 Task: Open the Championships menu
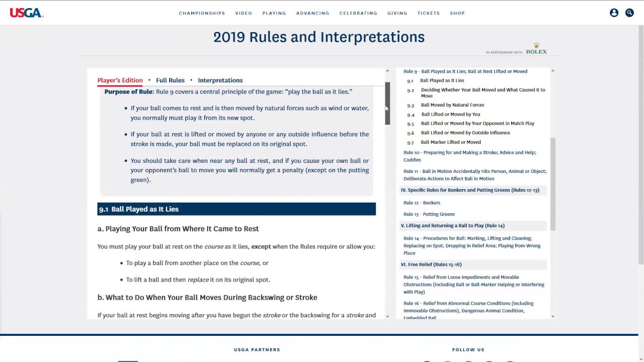tap(202, 13)
